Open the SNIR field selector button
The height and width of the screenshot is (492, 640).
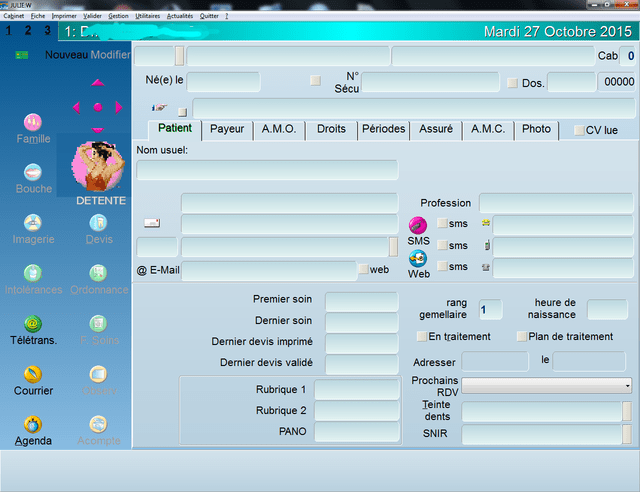click(627, 434)
